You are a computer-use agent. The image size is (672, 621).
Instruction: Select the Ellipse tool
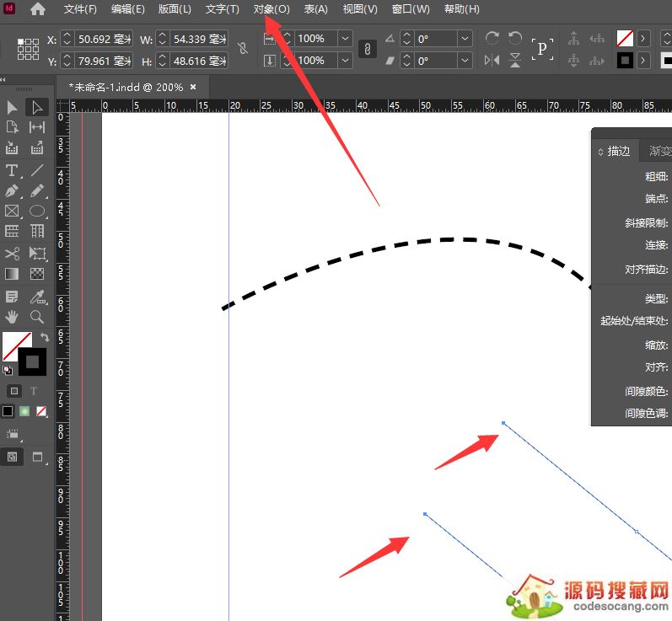pyautogui.click(x=37, y=211)
